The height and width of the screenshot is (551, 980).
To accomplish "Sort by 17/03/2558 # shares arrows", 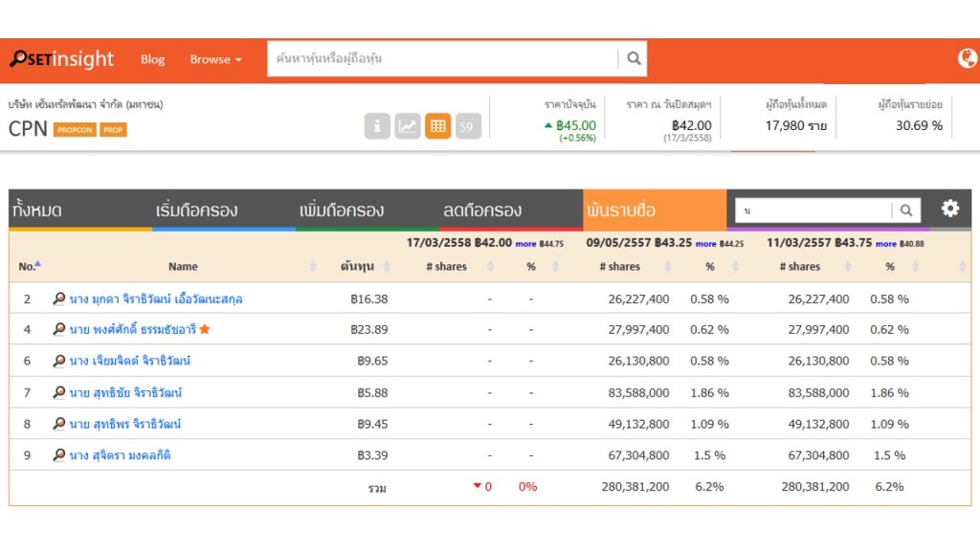I will point(491,267).
